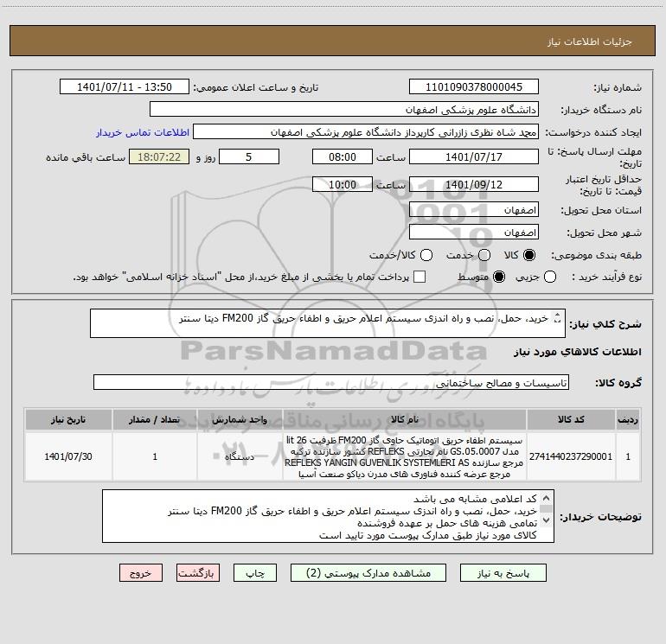Choose the متوسط purchase type radio

pos(499,277)
